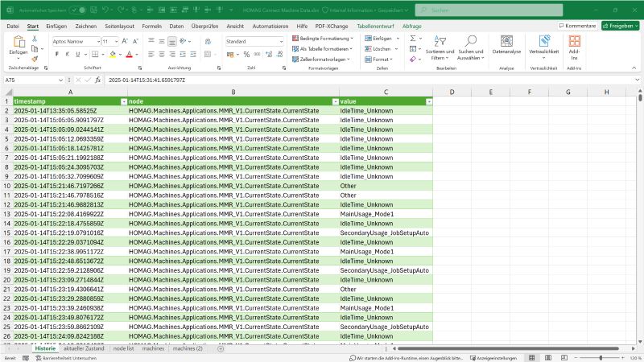Click Anzeigeeinstellungen in status bar
Image resolution: width=644 pixels, height=362 pixels.
[x=493, y=358]
